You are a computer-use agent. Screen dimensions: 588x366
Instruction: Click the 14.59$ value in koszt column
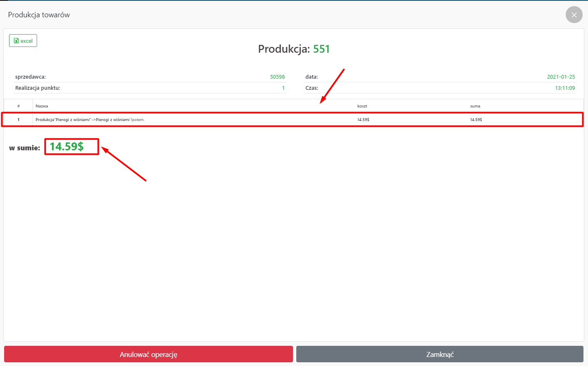(x=363, y=120)
